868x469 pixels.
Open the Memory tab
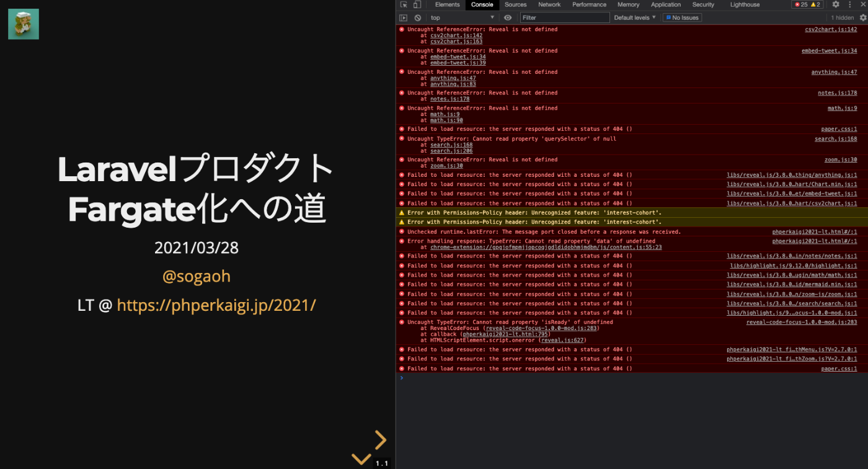click(x=628, y=5)
